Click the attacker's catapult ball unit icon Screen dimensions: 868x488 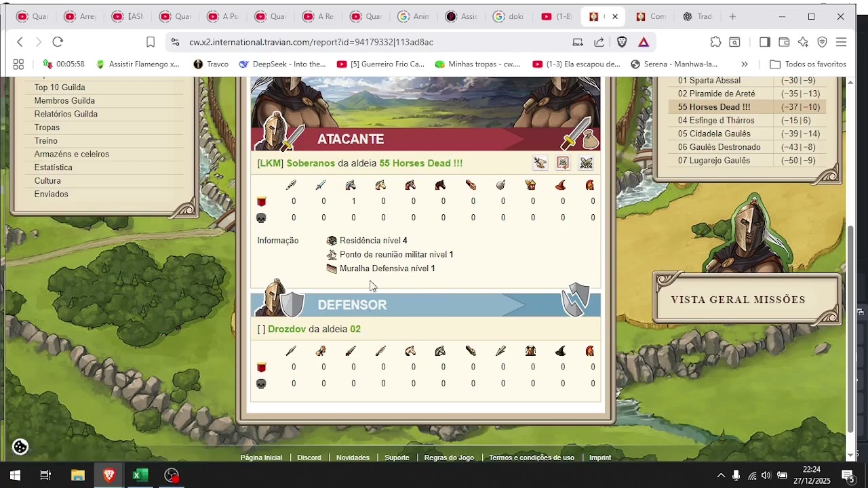pyautogui.click(x=500, y=185)
